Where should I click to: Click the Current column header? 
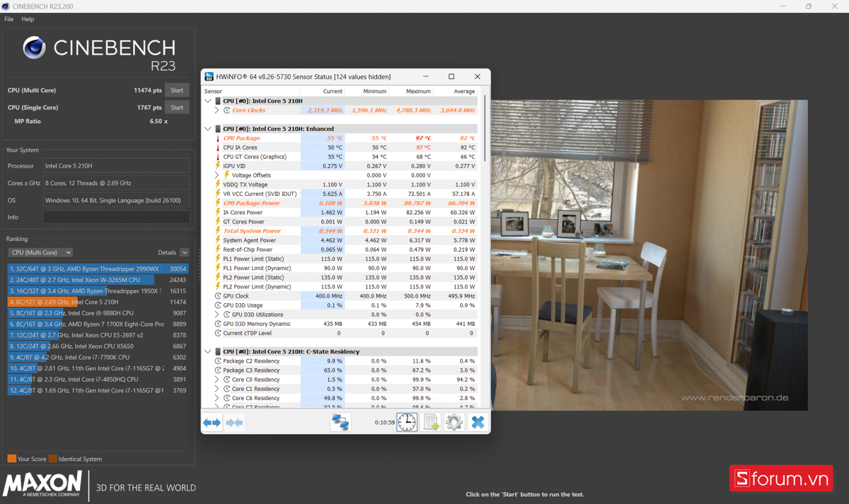tap(323, 91)
